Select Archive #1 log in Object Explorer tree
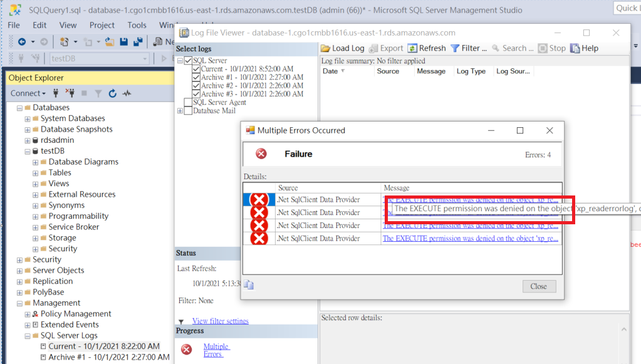Viewport: 641px width, 364px height. click(109, 357)
